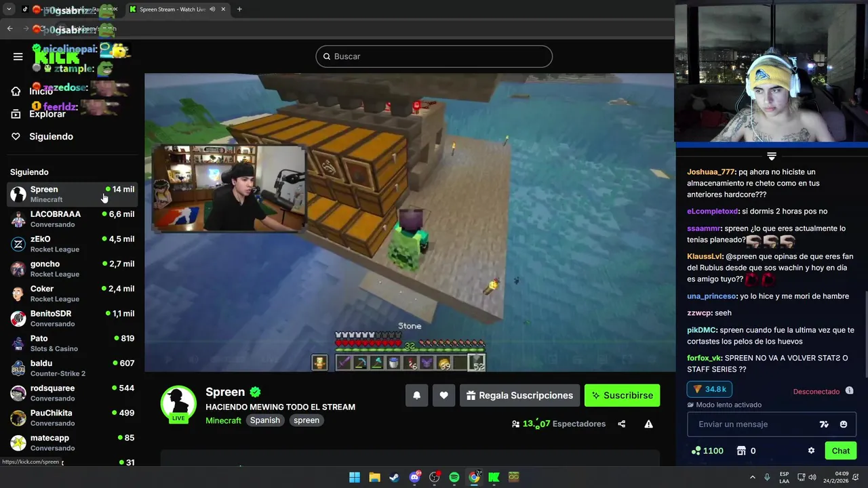Open the hamburger menu in Kick sidebar

(x=18, y=56)
